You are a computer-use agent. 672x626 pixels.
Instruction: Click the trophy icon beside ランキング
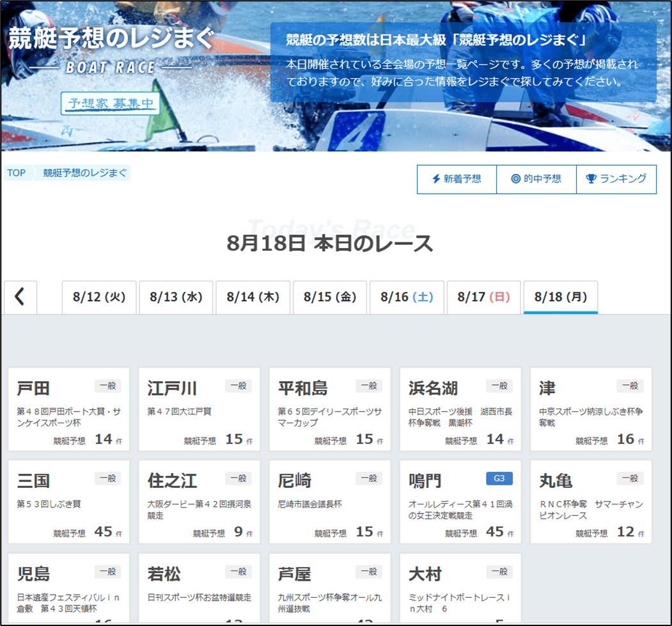pos(591,178)
